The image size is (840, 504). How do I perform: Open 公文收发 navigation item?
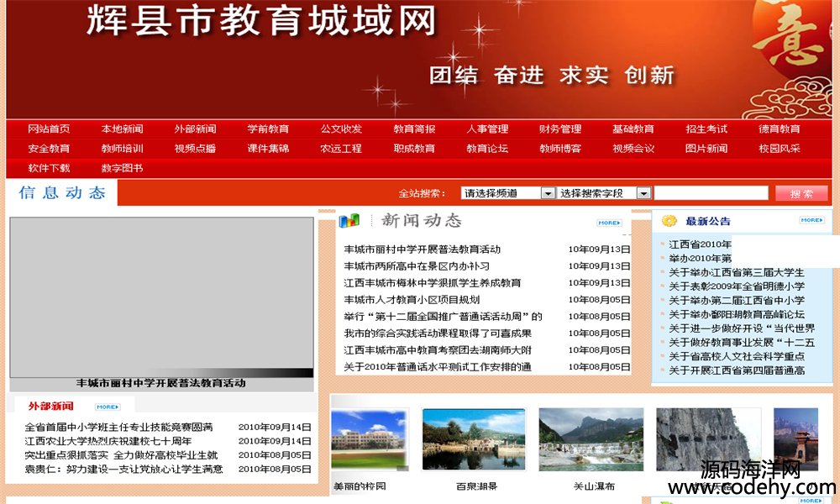[341, 129]
